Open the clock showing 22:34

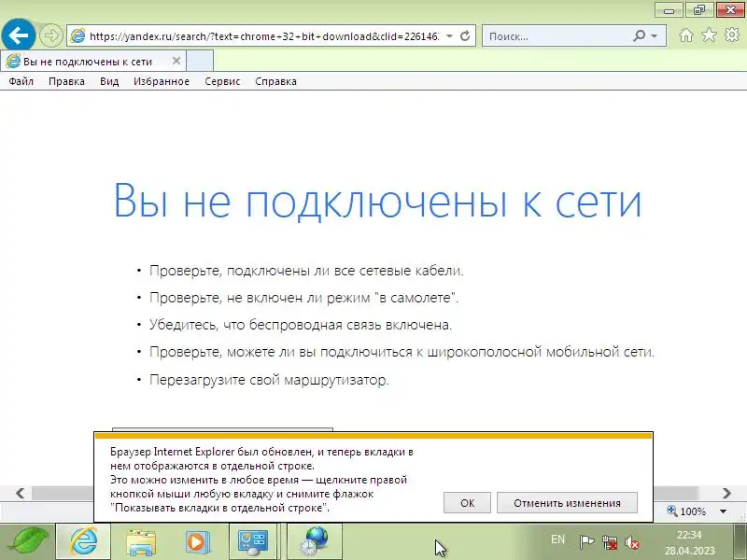tap(690, 542)
